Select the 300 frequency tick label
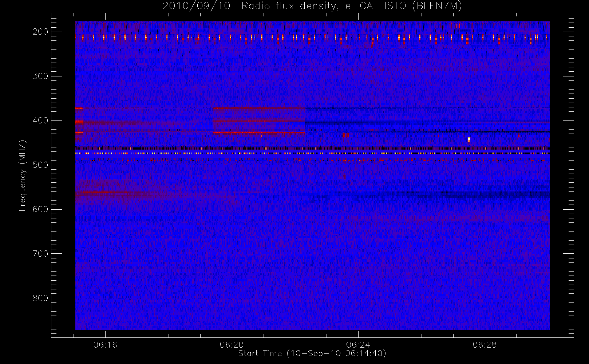Image resolution: width=589 pixels, height=364 pixels. 40,76
